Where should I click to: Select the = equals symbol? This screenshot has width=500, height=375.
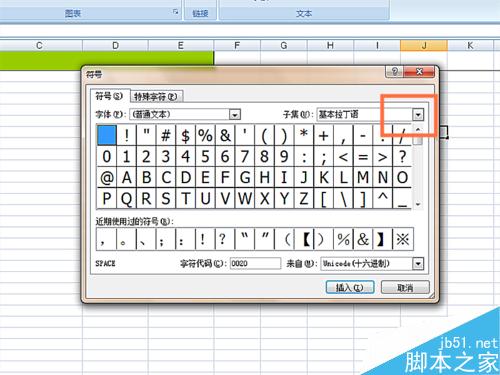tap(363, 157)
